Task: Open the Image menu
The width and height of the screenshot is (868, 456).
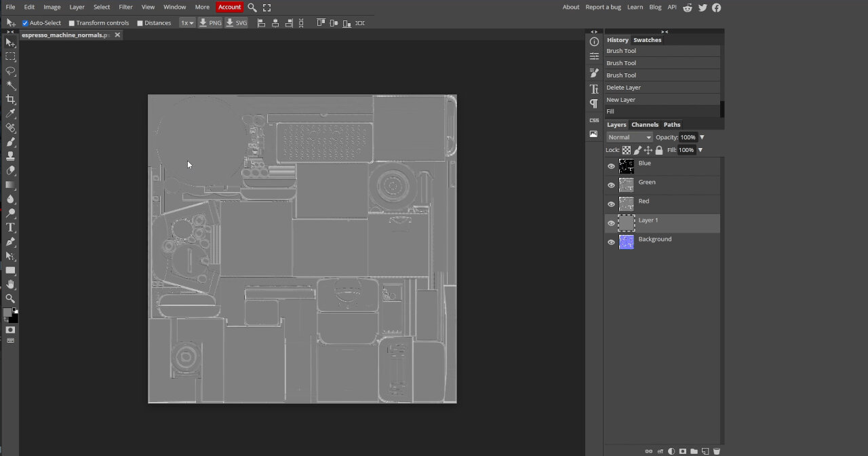Action: tap(52, 7)
